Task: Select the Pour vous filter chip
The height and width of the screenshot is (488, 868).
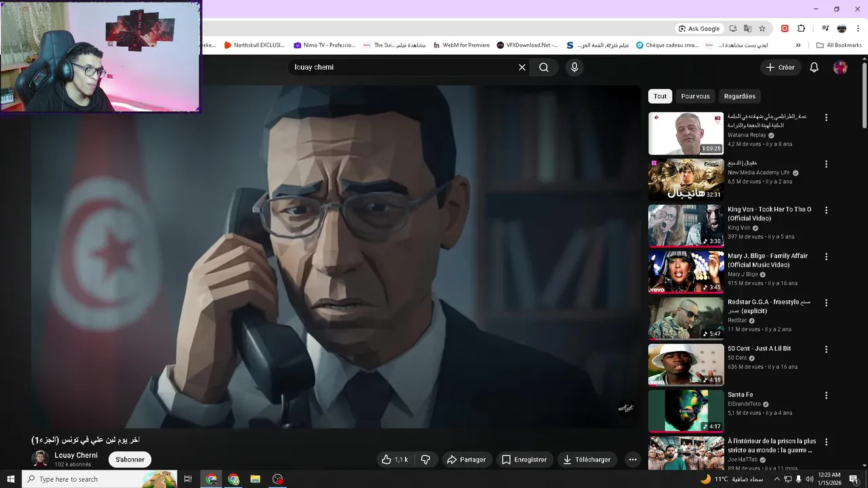Action: [x=695, y=96]
